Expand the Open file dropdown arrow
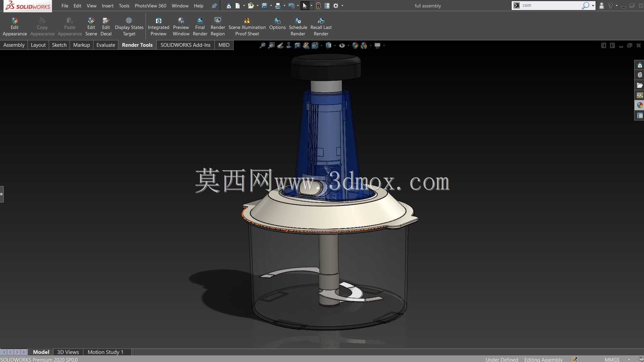Viewport: 644px width, 362px height. tap(257, 6)
